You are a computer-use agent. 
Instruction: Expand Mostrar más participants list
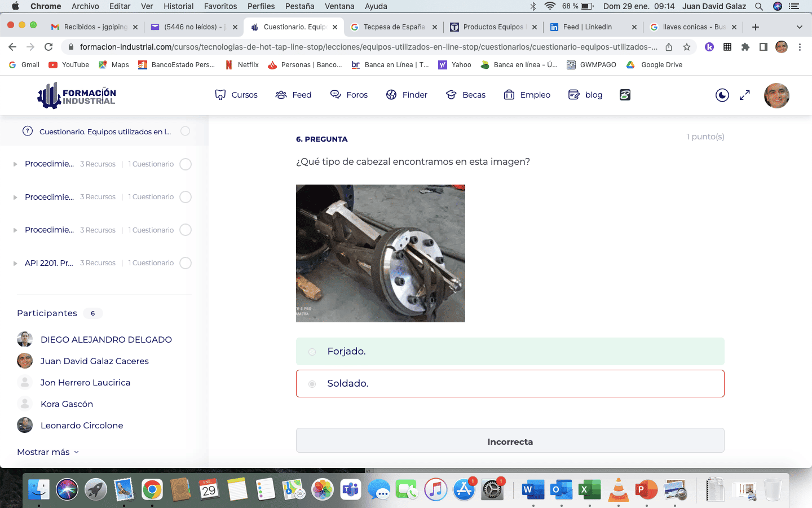[48, 452]
